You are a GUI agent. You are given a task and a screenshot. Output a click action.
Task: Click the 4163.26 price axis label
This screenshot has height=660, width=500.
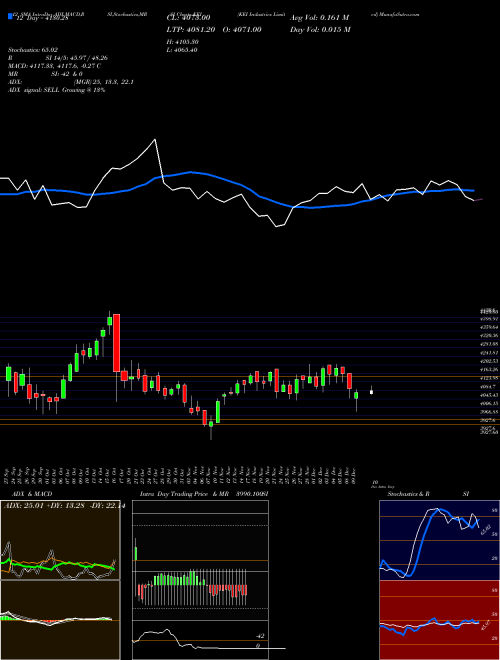click(x=489, y=370)
